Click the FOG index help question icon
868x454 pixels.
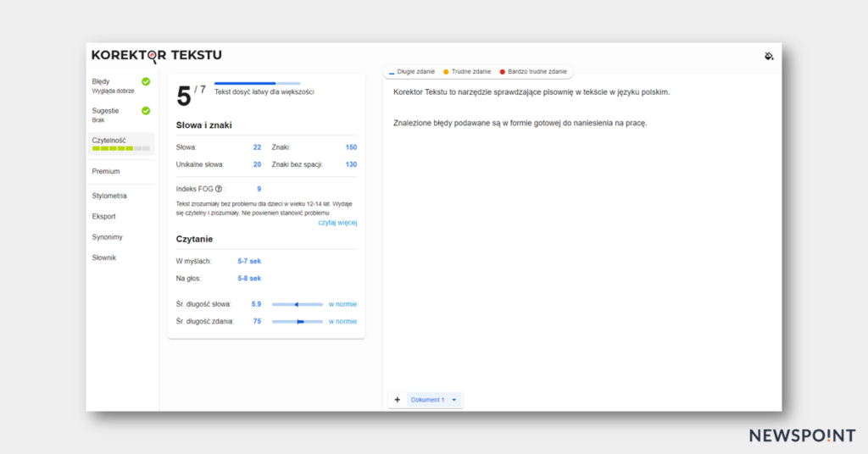click(219, 189)
